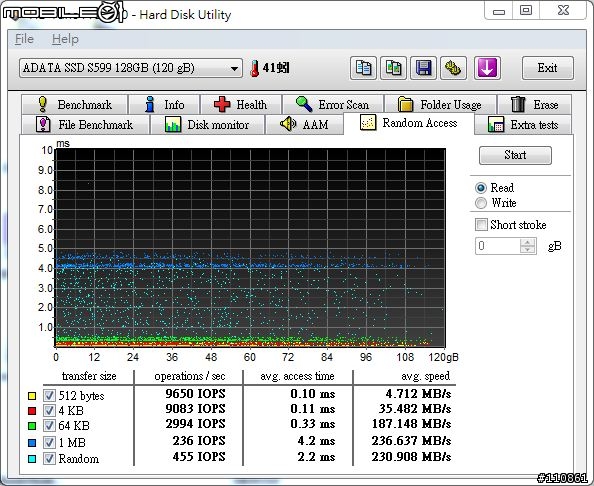Click the 236 IOPS value
The image size is (594, 486).
coord(199,441)
